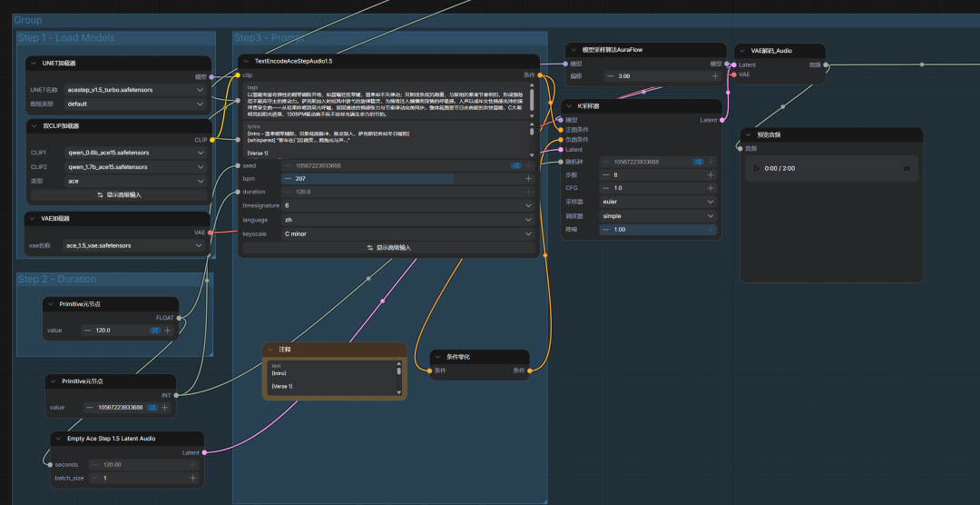Click 显示高级输入 in TextEncodeAceStepAudio node
Viewport: 980px width, 505px height.
tap(388, 247)
